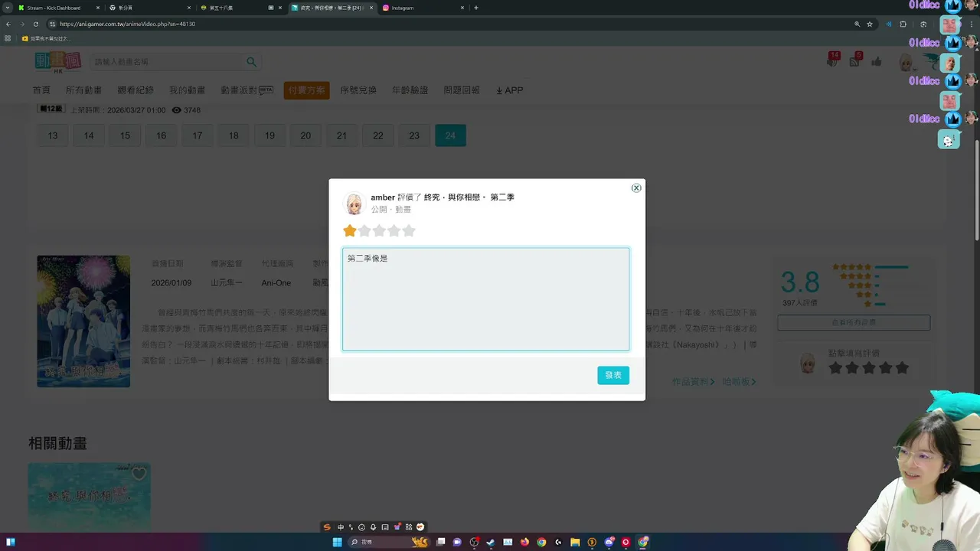Submit the review with the 發表 button
This screenshot has height=551, width=980.
pos(613,375)
